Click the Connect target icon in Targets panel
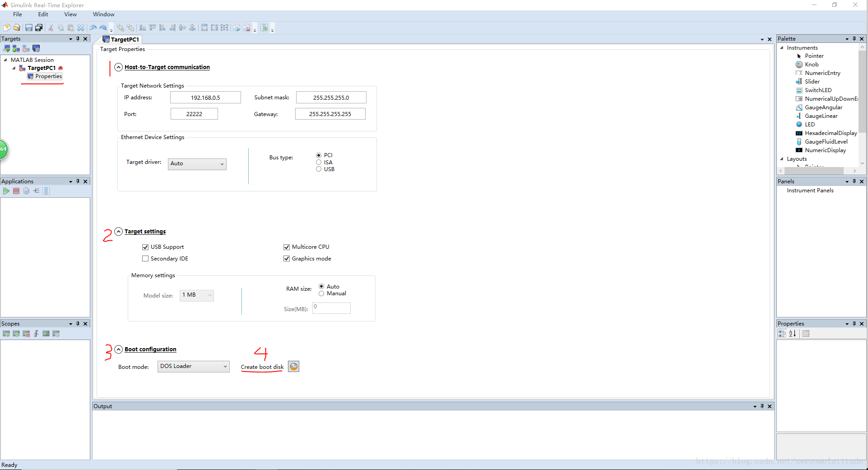This screenshot has height=470, width=868. pyautogui.click(x=16, y=48)
